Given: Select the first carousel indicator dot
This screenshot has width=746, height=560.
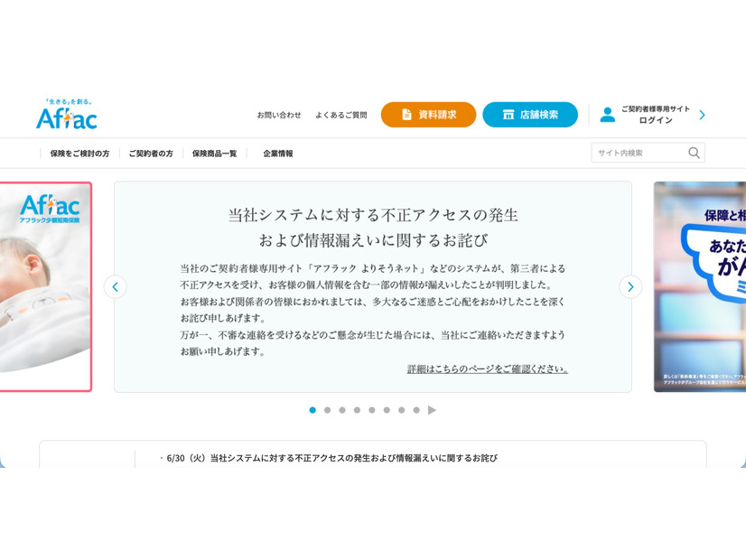Looking at the screenshot, I should (x=312, y=410).
